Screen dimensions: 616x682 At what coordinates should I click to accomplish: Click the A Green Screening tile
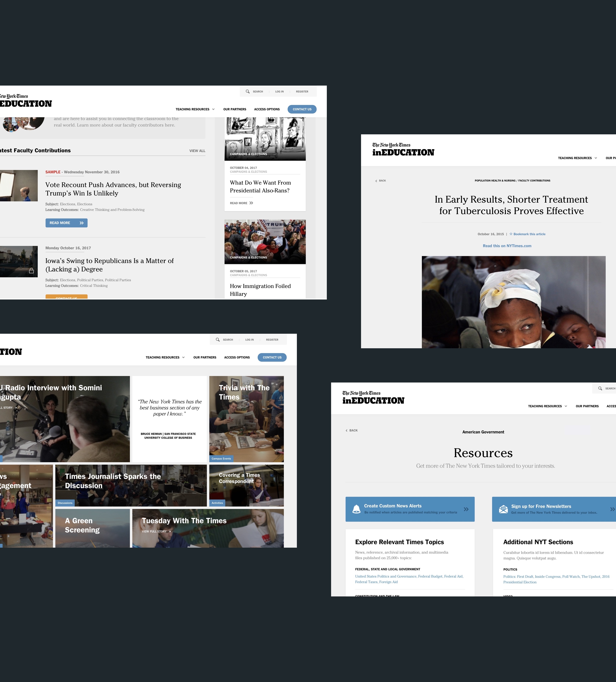coord(92,528)
